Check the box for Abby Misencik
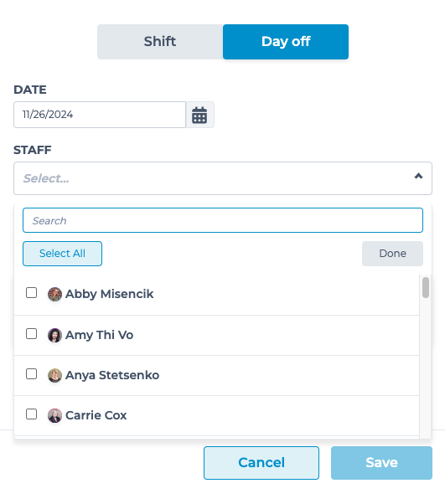The width and height of the screenshot is (445, 504). coord(31,293)
